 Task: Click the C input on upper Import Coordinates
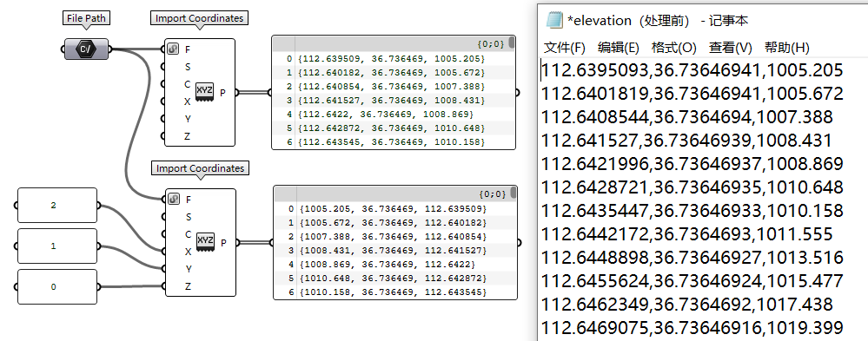pyautogui.click(x=188, y=84)
